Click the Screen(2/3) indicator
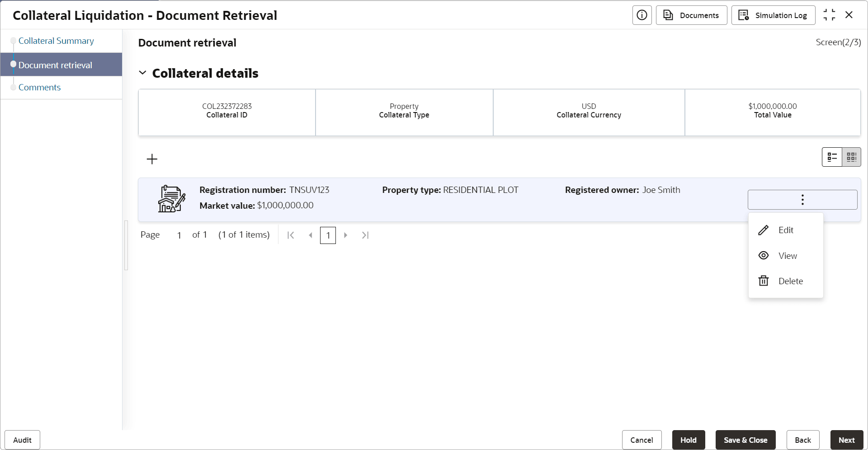This screenshot has height=450, width=868. [x=838, y=42]
